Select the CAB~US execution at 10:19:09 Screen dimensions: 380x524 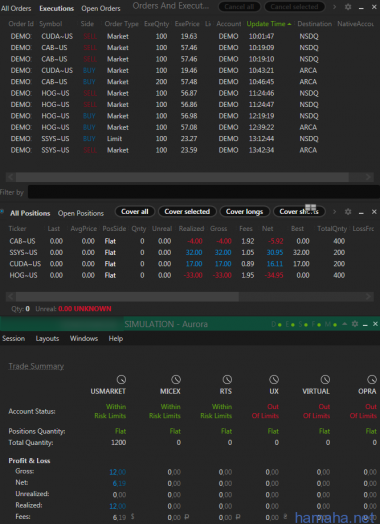[x=190, y=48]
